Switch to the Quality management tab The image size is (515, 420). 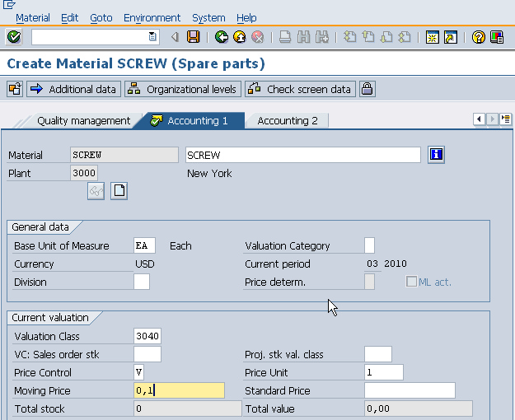(83, 121)
